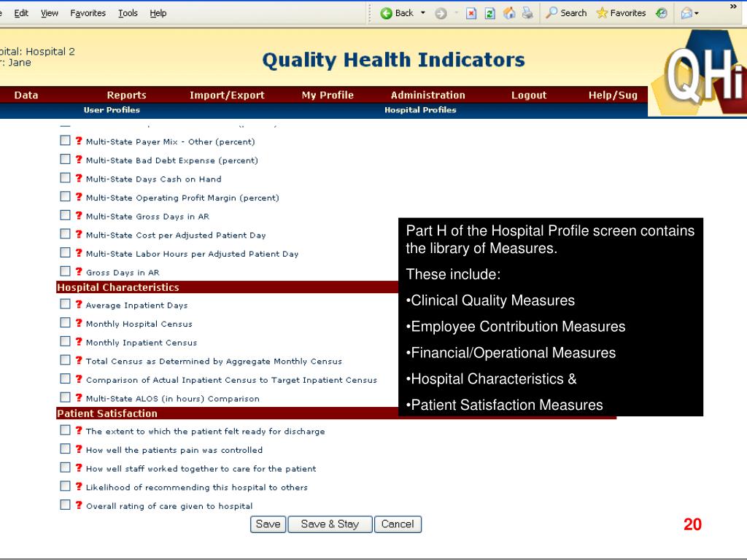This screenshot has height=560, width=747.
Task: Enable Likelihood of recommending this hospital checkbox
Action: (65, 486)
